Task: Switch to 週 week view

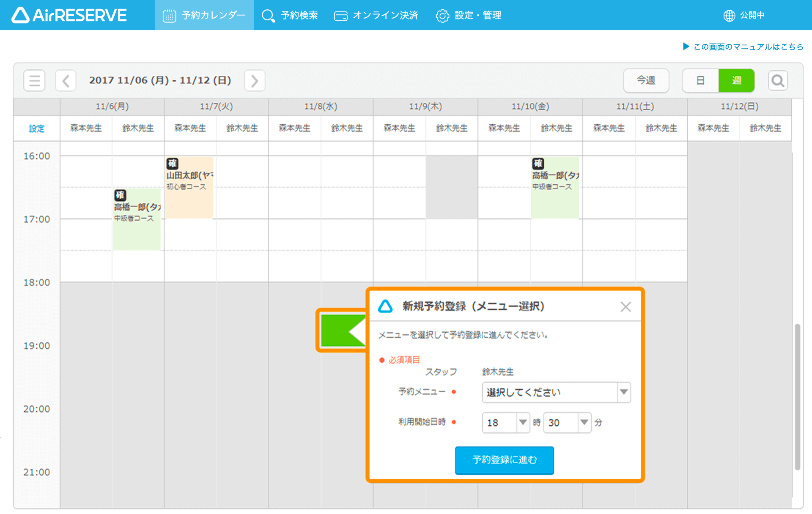Action: [736, 80]
